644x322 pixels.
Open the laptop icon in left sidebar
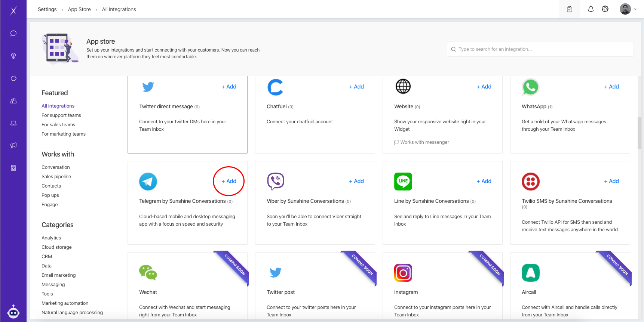point(13,123)
